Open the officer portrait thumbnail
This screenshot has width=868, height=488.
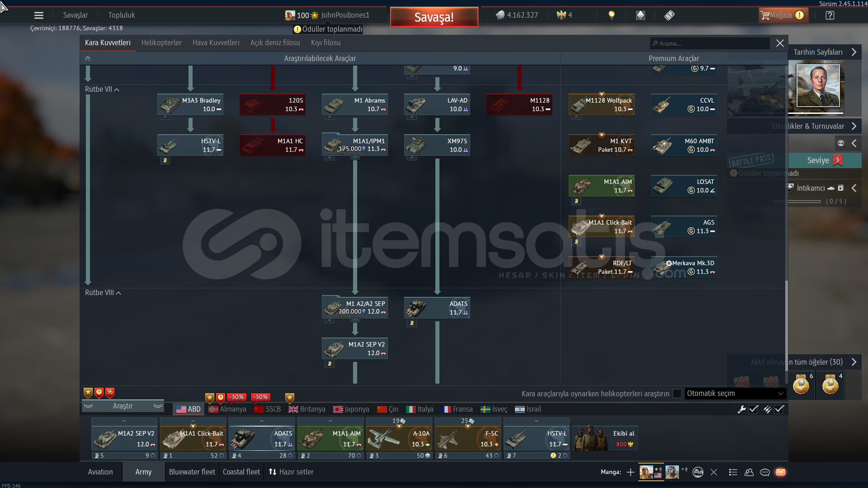[x=818, y=86]
